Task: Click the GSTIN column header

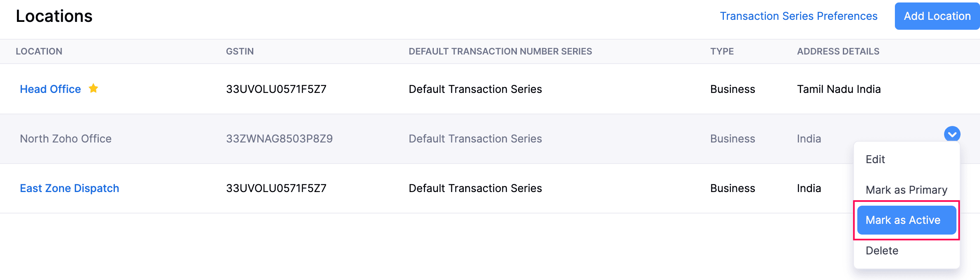Action: pyautogui.click(x=240, y=52)
